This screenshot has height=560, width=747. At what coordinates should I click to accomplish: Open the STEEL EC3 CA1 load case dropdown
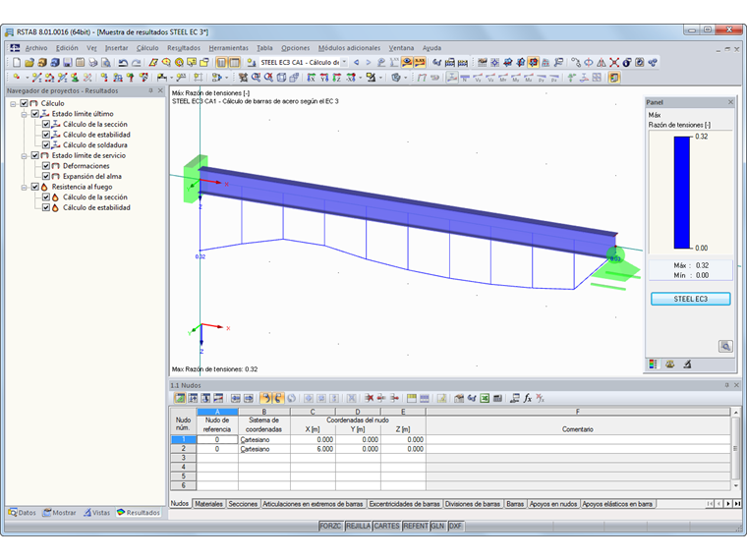344,62
